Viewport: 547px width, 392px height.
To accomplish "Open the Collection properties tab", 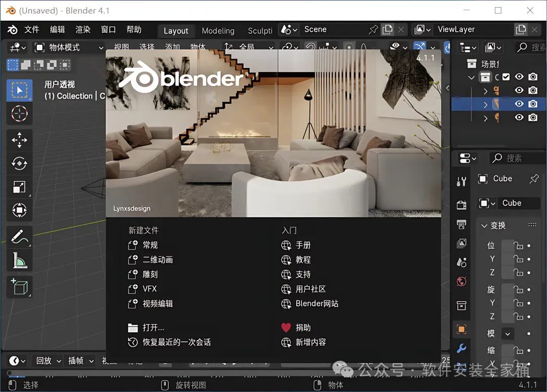I will [x=461, y=305].
